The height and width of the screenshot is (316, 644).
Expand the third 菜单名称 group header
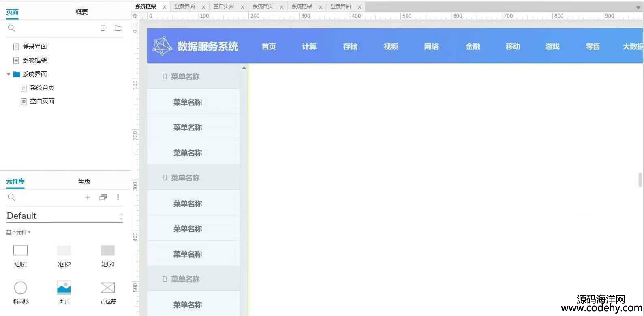(193, 279)
